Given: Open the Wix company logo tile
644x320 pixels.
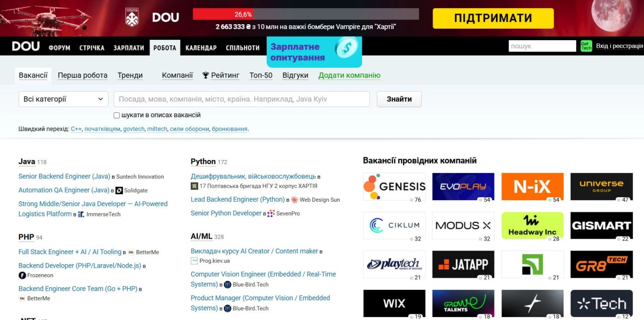Looking at the screenshot, I should coord(394,303).
